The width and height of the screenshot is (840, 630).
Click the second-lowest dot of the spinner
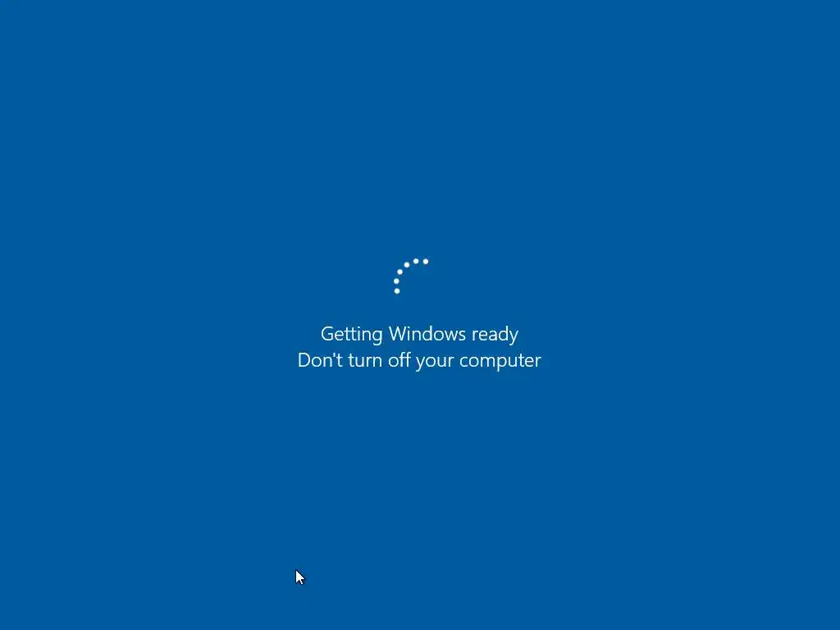pos(396,281)
